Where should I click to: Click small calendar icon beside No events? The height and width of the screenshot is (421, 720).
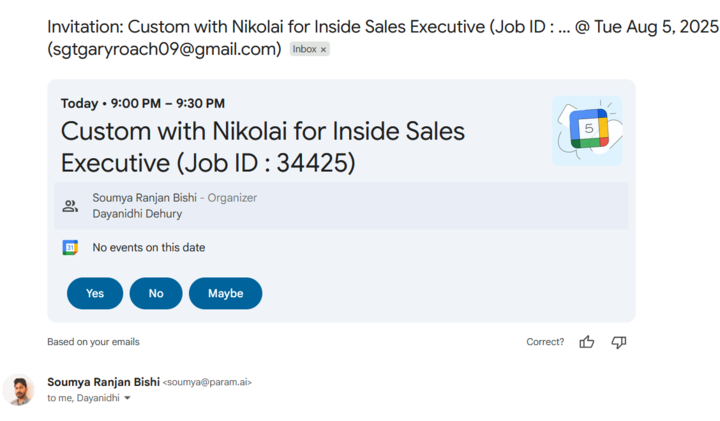click(x=70, y=247)
